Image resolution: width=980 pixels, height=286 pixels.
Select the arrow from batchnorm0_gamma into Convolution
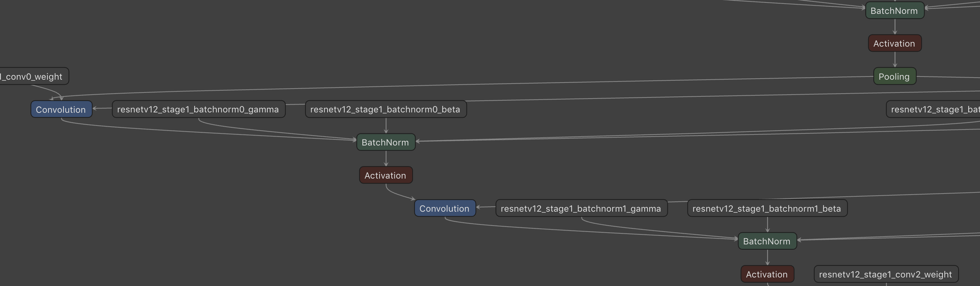103,108
